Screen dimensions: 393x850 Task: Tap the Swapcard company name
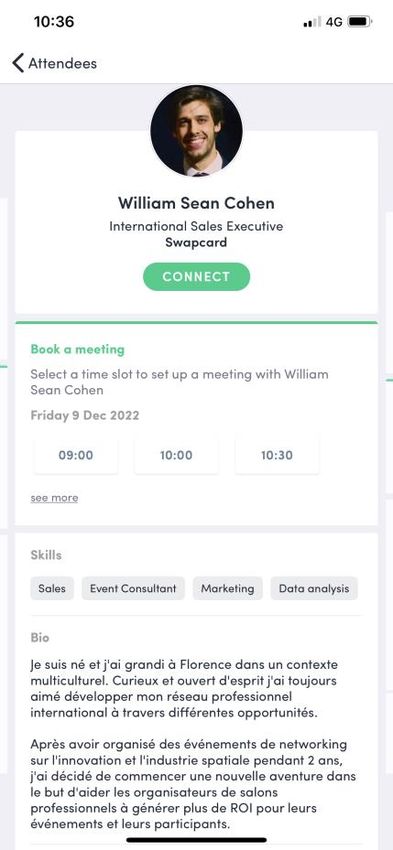point(196,242)
